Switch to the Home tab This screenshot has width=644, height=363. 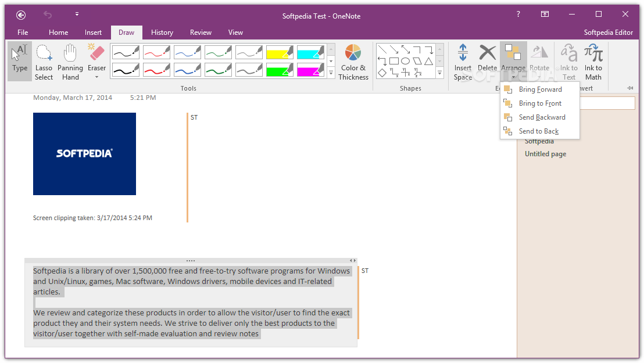click(58, 33)
